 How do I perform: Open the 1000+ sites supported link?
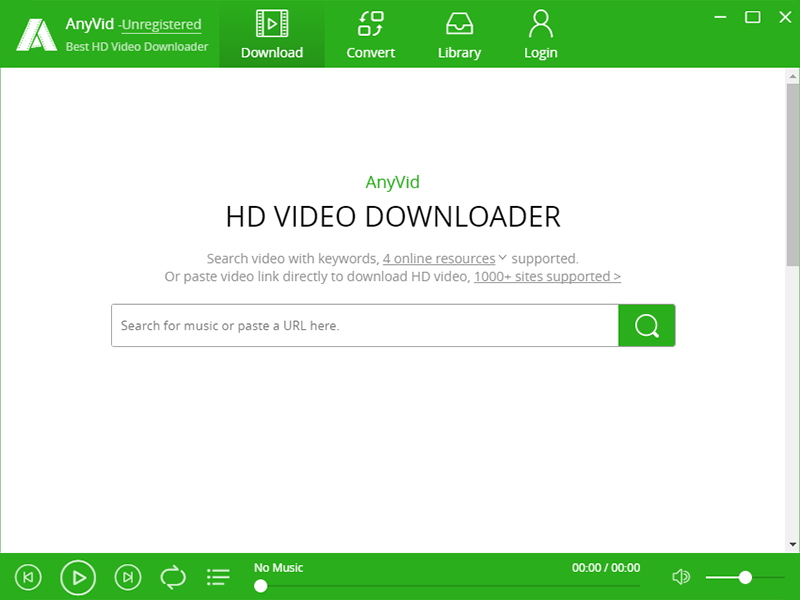click(547, 277)
